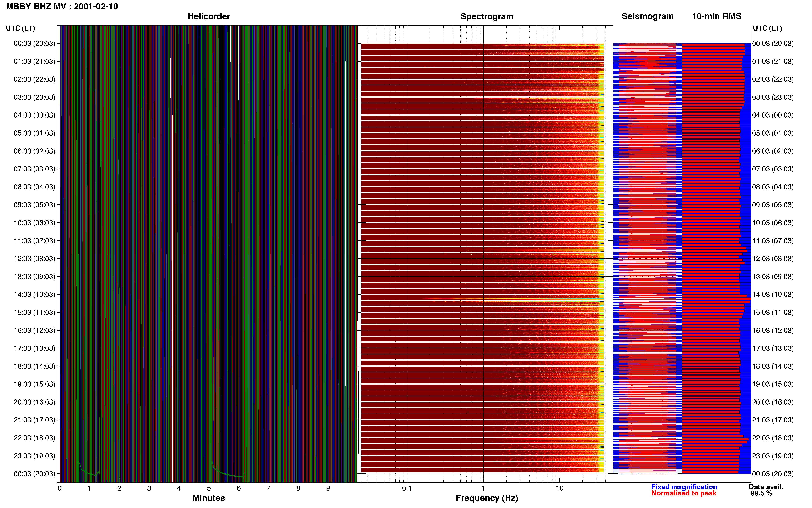Click right time label 05:03 (01:03)
The height and width of the screenshot is (508, 812).
pos(773,133)
